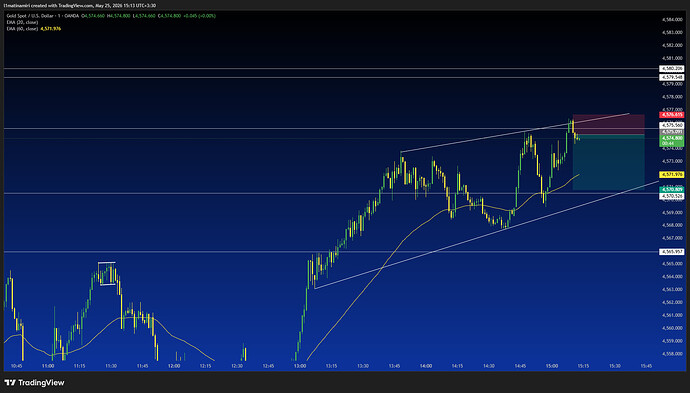
Task: Click the 13:00 time axis label
Action: [x=300, y=366]
